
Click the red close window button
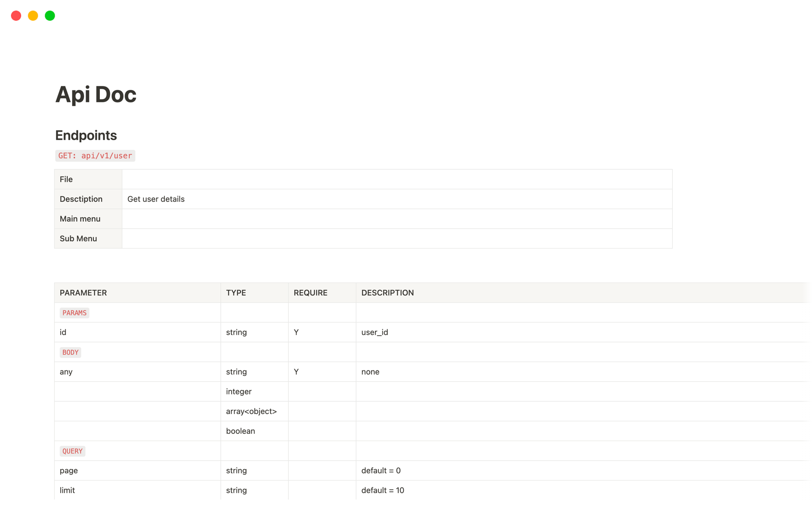pos(16,16)
